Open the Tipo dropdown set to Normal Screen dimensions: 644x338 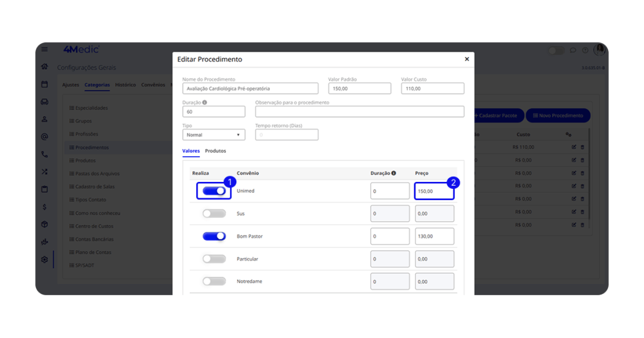[x=214, y=135]
